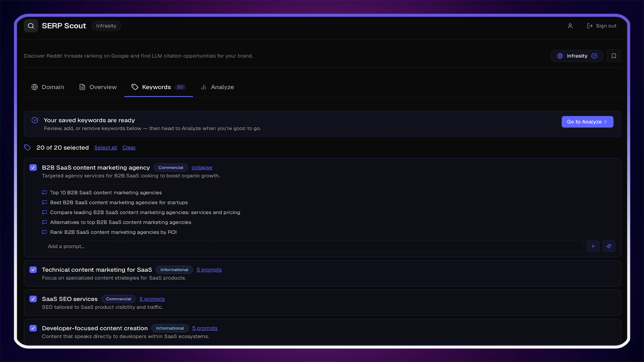Click the Select all link
Viewport: 644px width, 362px height.
105,147
